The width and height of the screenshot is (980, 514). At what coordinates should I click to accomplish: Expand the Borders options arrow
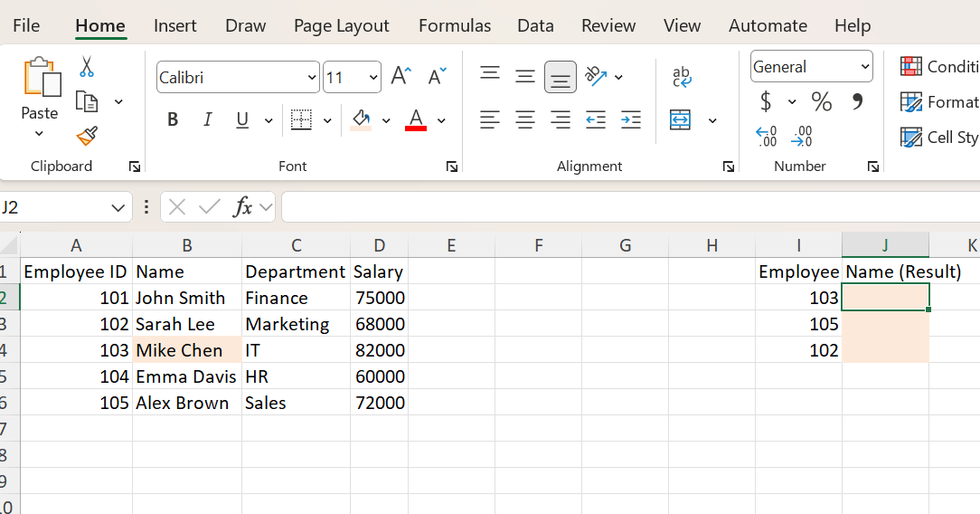(327, 120)
